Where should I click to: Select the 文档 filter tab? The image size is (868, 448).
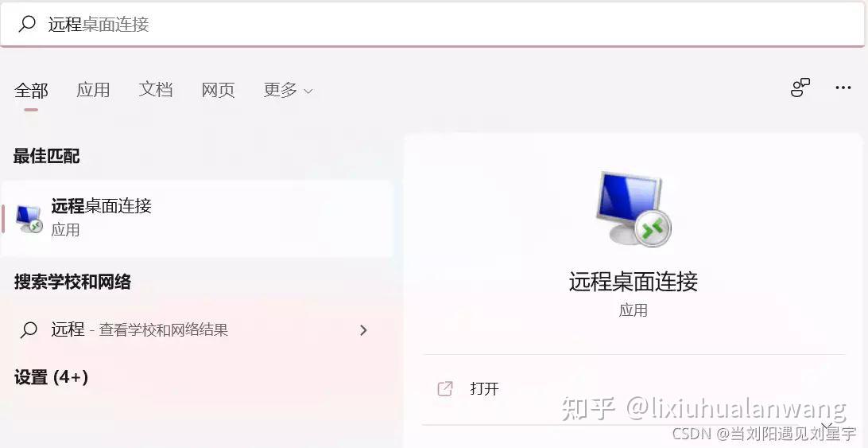[x=156, y=90]
